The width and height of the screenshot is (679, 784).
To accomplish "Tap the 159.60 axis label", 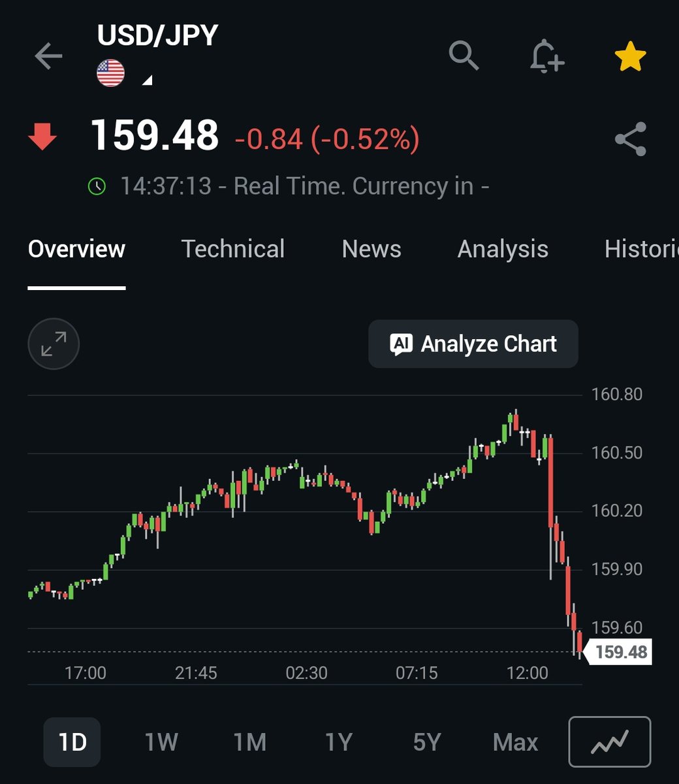I will point(617,627).
